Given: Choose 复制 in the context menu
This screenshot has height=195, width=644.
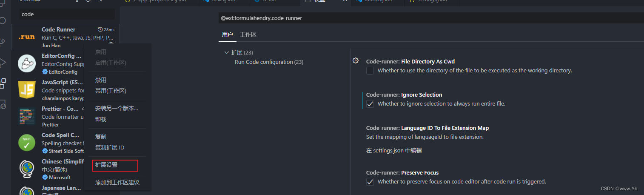Looking at the screenshot, I should 101,137.
